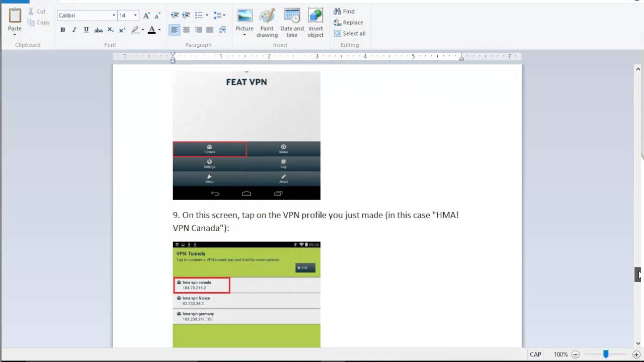Insert Date and time
644x362 pixels.
(x=292, y=23)
